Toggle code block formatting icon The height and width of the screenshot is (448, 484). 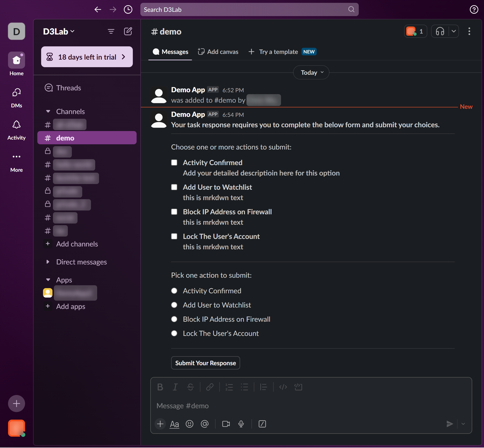click(298, 387)
